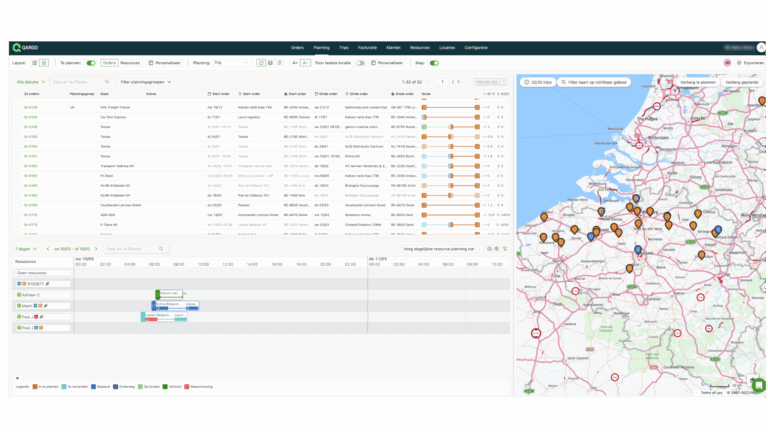Click the route progress bar of DHL Freight France
Screen dimensions: 768x432
pos(451,107)
